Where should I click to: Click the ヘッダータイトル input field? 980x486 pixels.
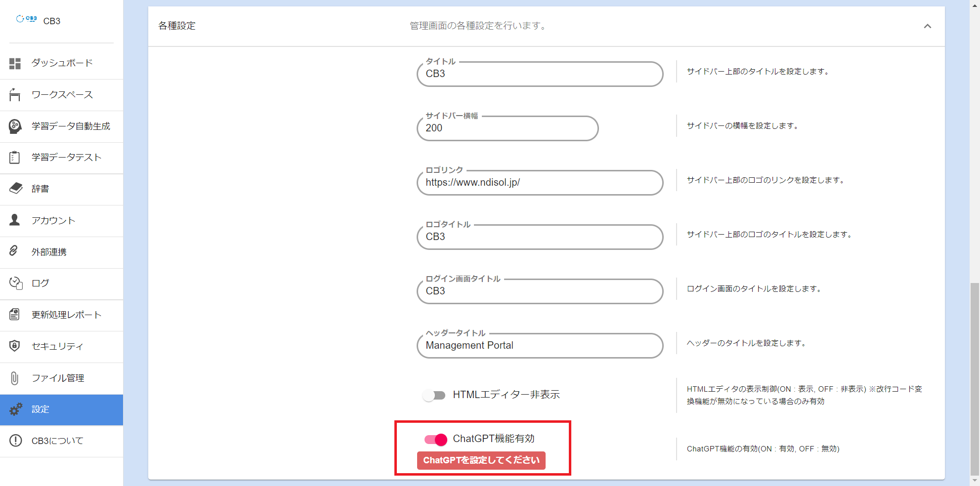(x=540, y=346)
